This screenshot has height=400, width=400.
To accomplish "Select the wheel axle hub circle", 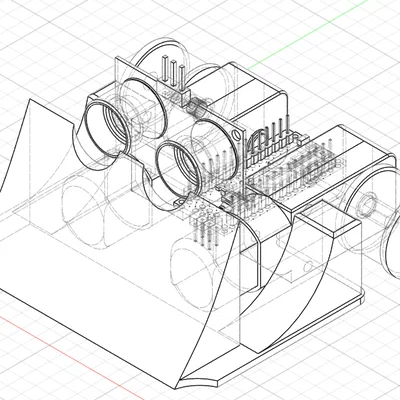I will pyautogui.click(x=367, y=205).
